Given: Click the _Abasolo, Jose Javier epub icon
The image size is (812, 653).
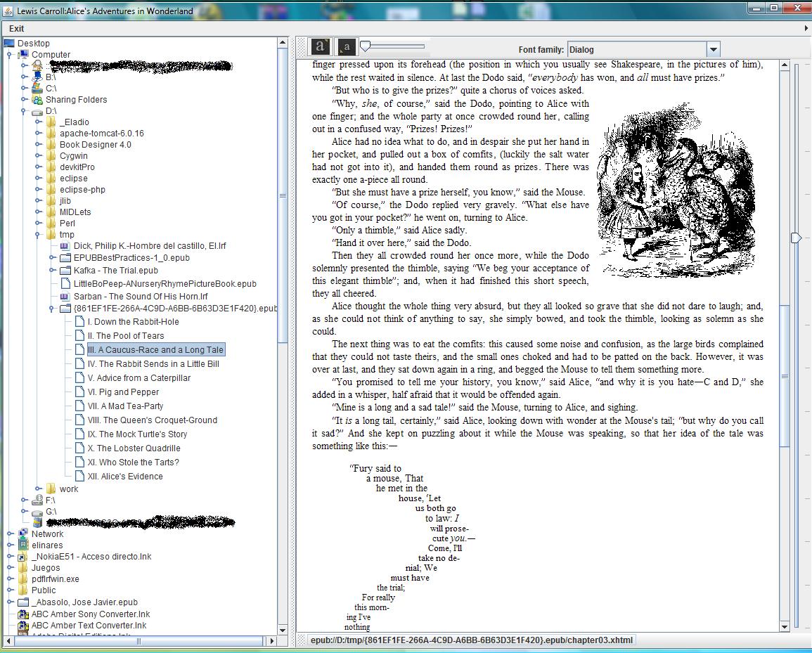Looking at the screenshot, I should click(23, 602).
